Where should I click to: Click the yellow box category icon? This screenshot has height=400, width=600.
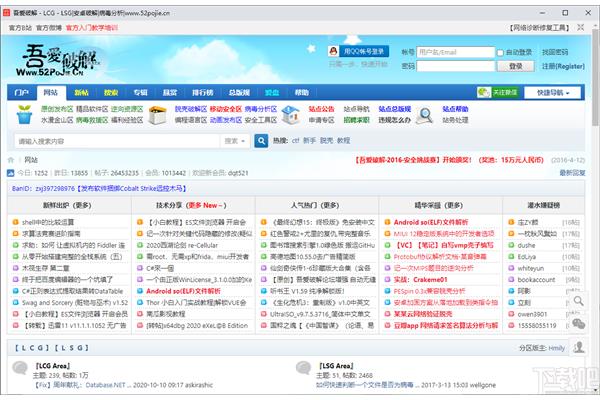pyautogui.click(x=158, y=114)
